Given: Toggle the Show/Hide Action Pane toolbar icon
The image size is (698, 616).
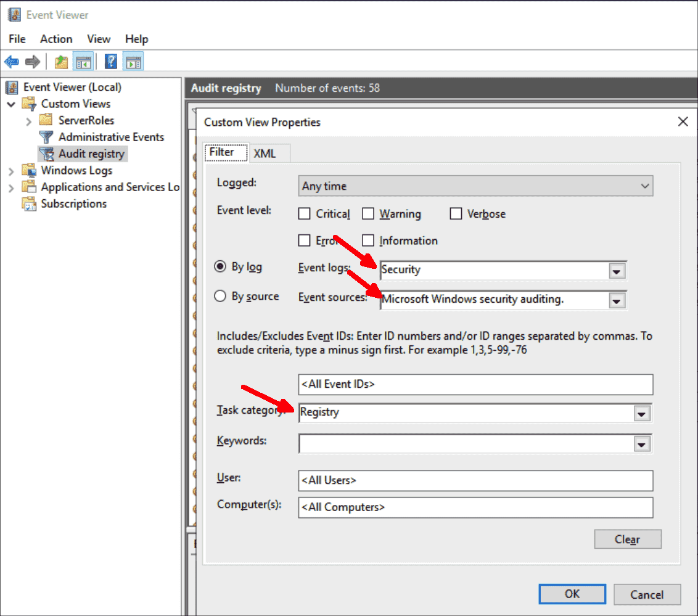Looking at the screenshot, I should click(x=134, y=60).
